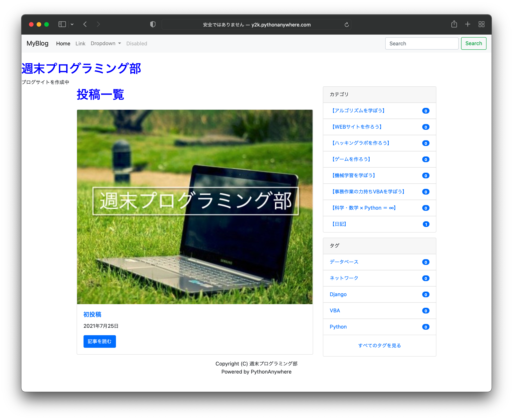Image resolution: width=513 pixels, height=420 pixels.
Task: Open the sidebar options chevron
Action: (72, 24)
